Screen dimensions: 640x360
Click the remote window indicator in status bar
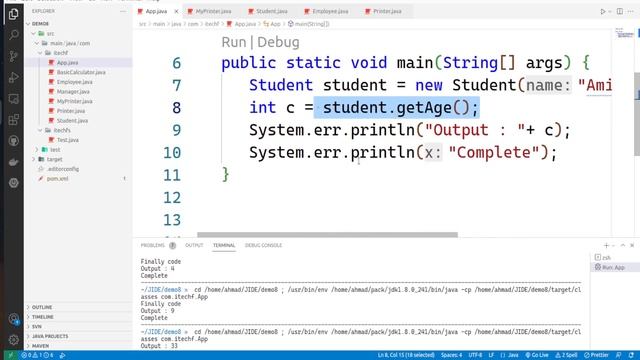11,355
